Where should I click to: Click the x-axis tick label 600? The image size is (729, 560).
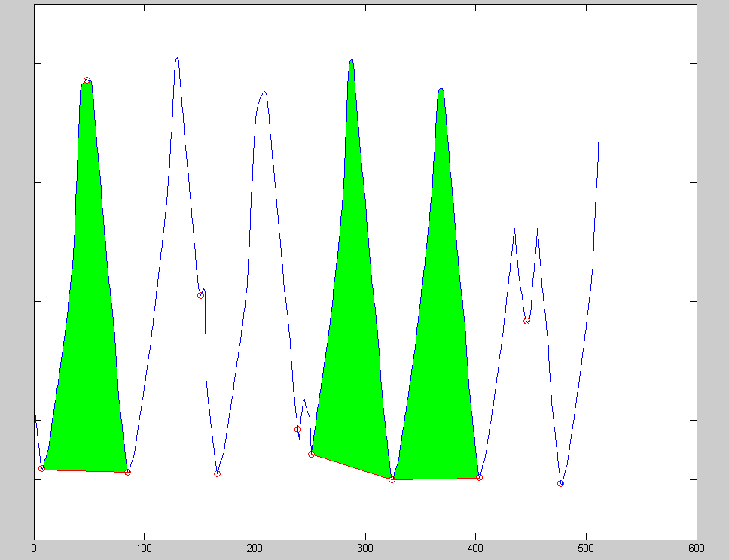(x=696, y=550)
